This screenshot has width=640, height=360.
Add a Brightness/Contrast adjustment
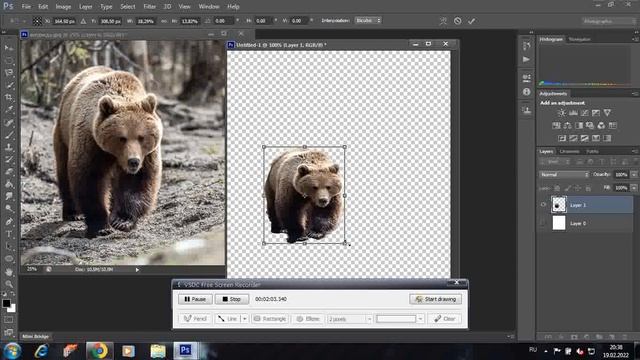(x=562, y=113)
